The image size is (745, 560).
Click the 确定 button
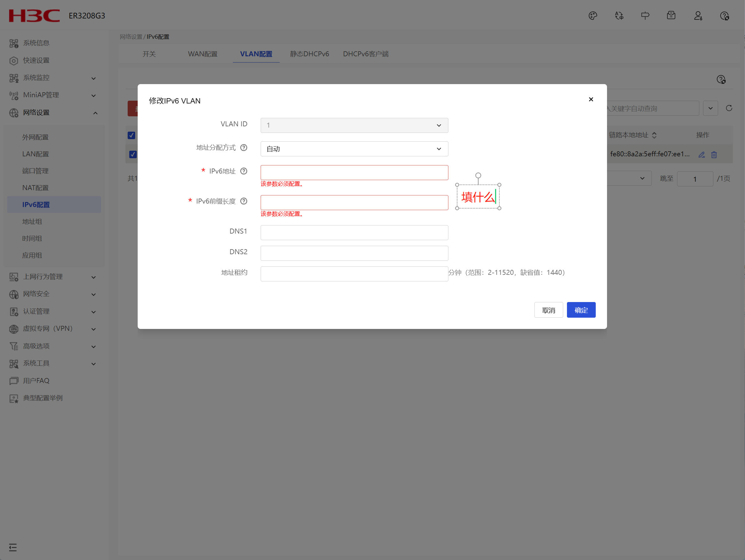[x=581, y=310]
